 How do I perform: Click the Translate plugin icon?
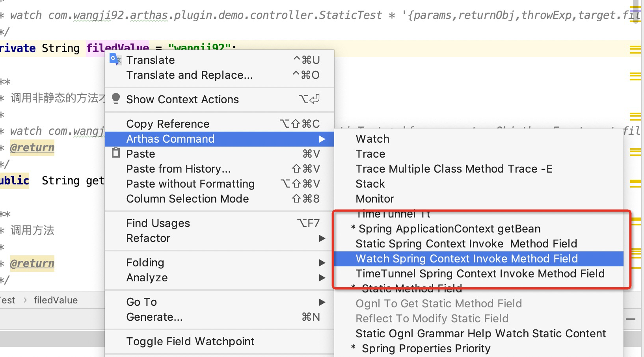click(115, 59)
